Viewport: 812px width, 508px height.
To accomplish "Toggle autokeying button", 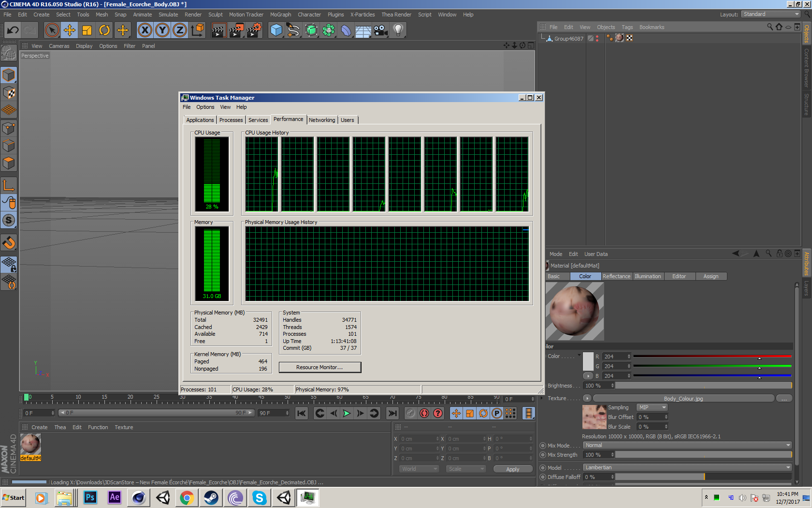I will (424, 413).
